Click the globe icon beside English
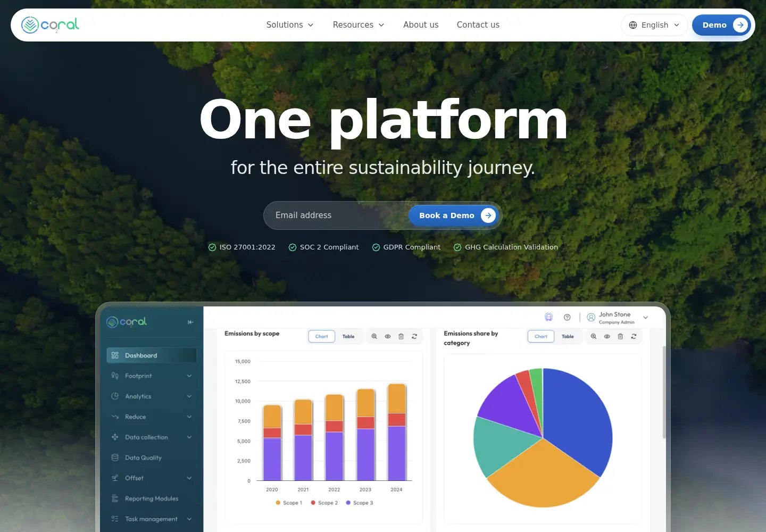The image size is (766, 532). coord(633,25)
